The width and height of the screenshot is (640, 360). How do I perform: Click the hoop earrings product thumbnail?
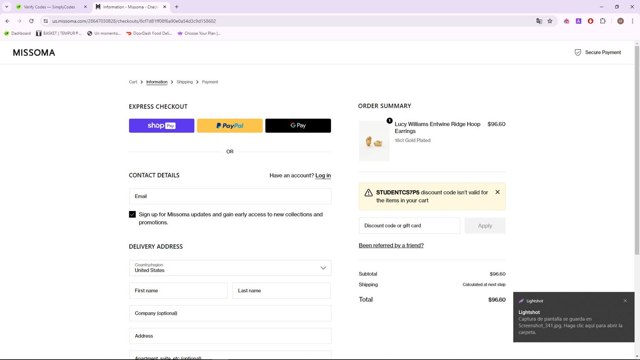(374, 141)
